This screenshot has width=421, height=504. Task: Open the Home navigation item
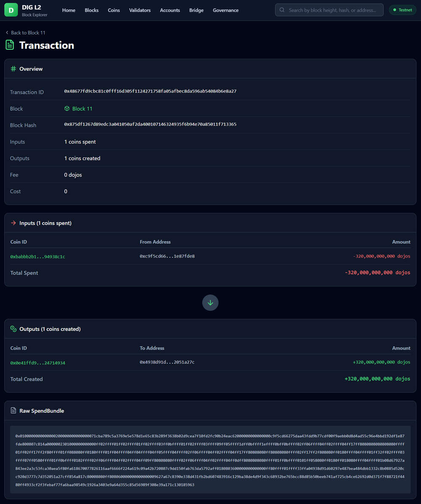point(69,10)
